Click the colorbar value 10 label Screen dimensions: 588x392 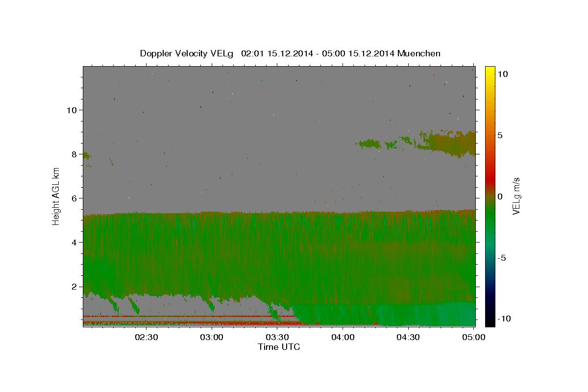pos(502,74)
